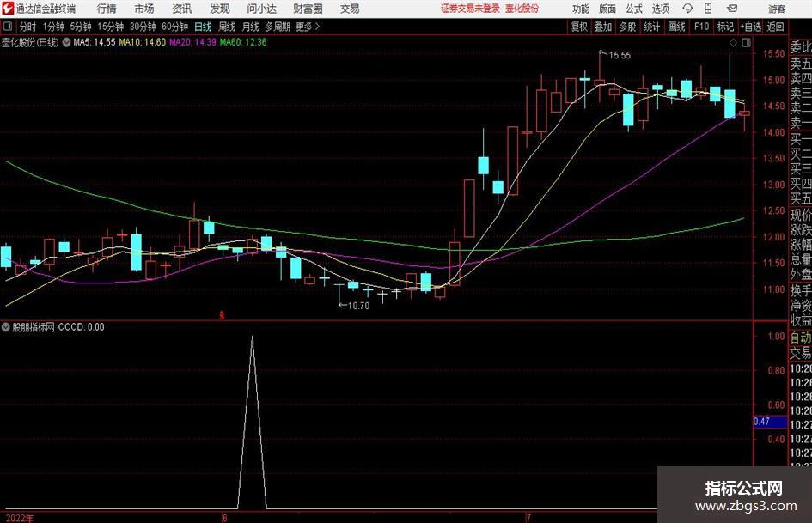Click the 自动 label in the right panel
Screen dimensions: 812x523
pos(801,338)
